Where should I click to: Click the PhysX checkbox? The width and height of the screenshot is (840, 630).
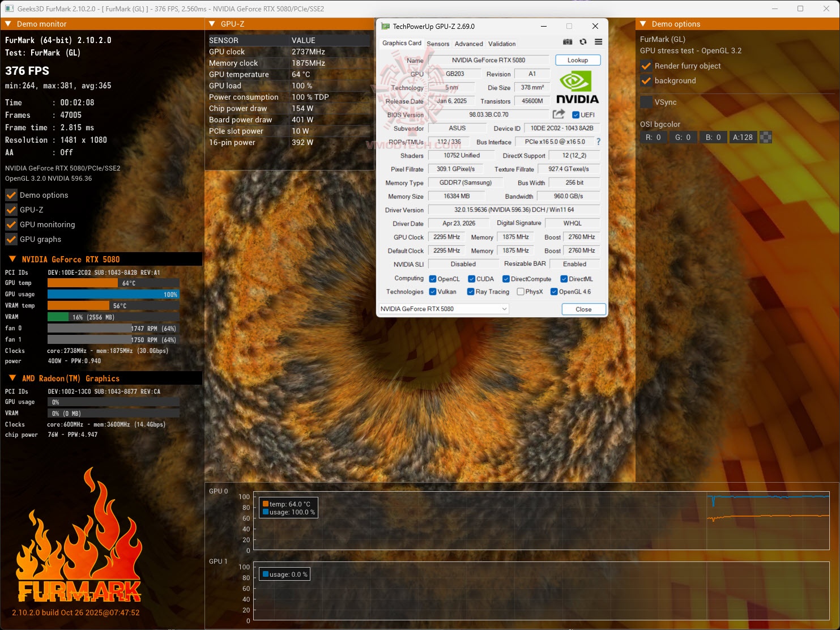(x=521, y=292)
